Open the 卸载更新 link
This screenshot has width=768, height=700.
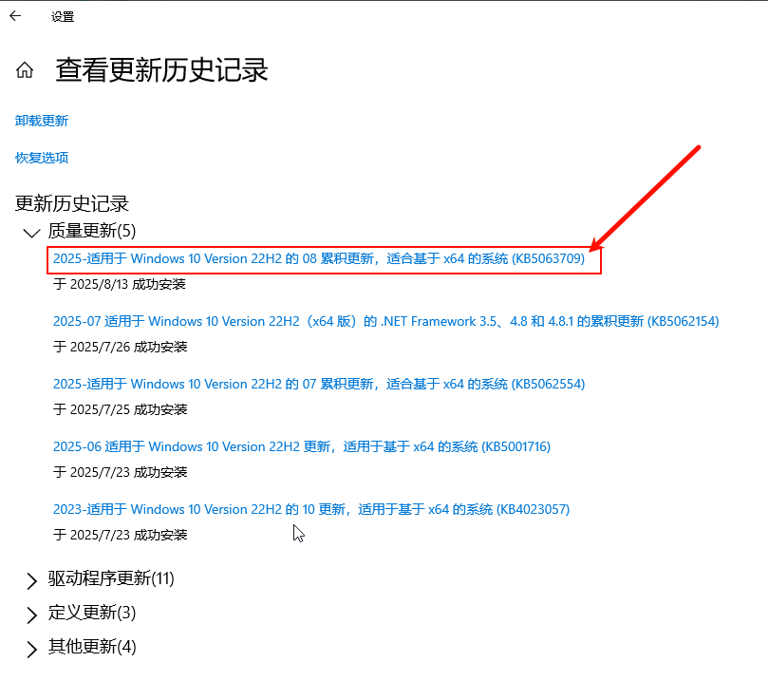click(x=42, y=121)
